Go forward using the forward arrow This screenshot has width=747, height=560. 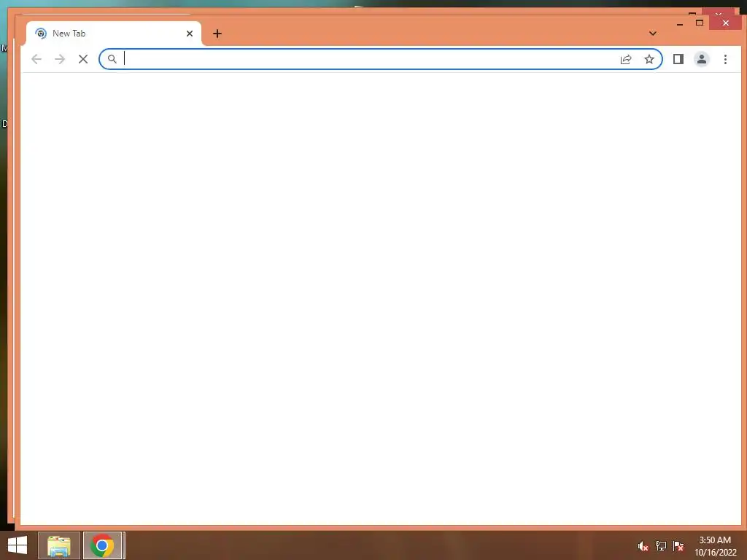tap(60, 59)
